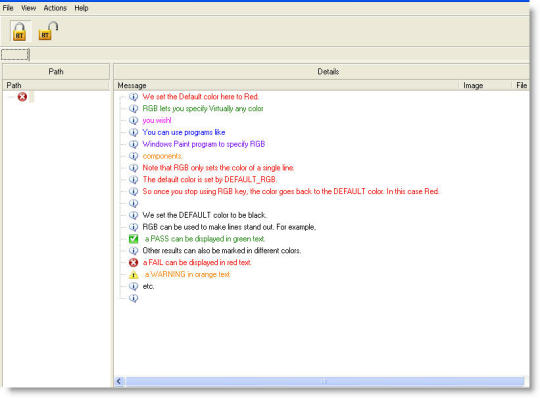540x398 pixels.
Task: Select 'a PASS can be displayed in green text.'
Action: (x=205, y=239)
